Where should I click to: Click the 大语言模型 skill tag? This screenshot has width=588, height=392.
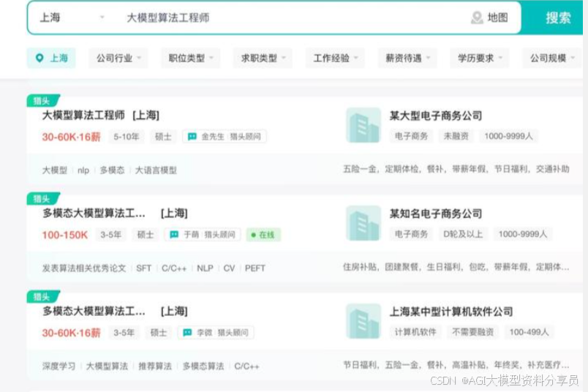tap(156, 170)
